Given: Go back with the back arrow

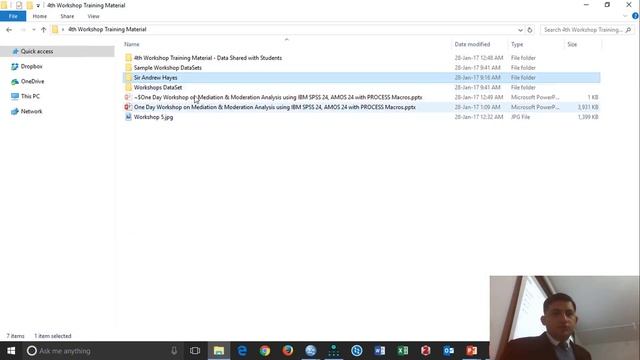Looking at the screenshot, I should pos(9,30).
